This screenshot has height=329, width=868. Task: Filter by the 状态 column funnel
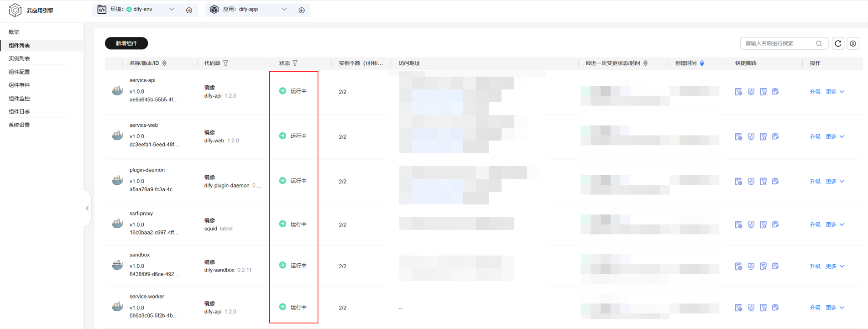point(295,63)
